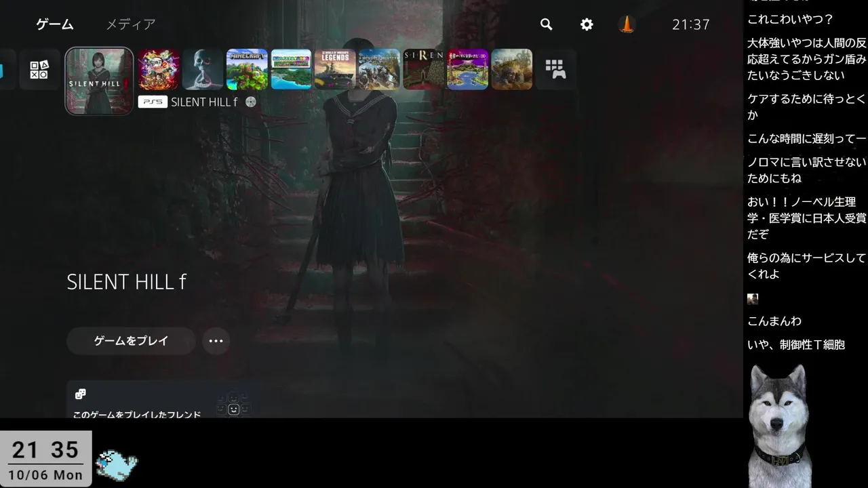Click chat message ノロマに言い訳させないためにもね
The image size is (868, 488).
[x=807, y=170]
